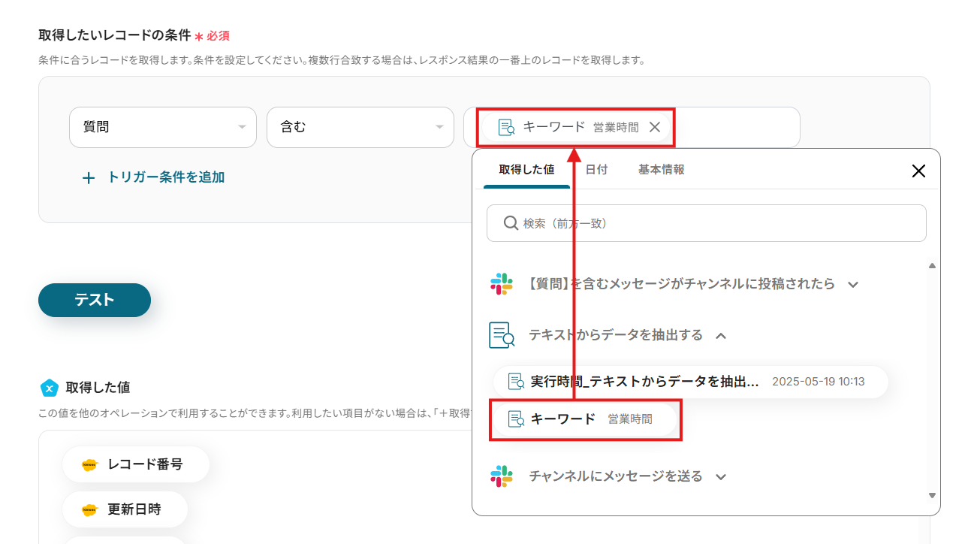This screenshot has height=544, width=980.
Task: Click the condition value input field
Action: click(x=632, y=127)
